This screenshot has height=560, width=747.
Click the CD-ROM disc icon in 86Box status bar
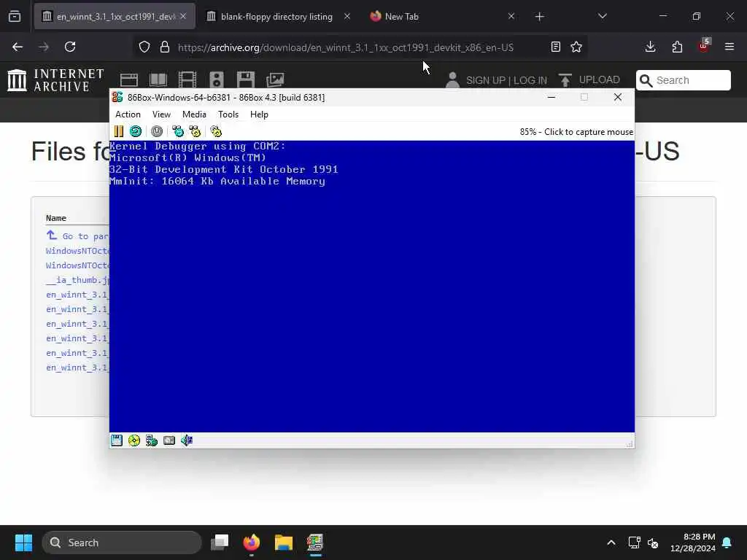click(x=134, y=440)
